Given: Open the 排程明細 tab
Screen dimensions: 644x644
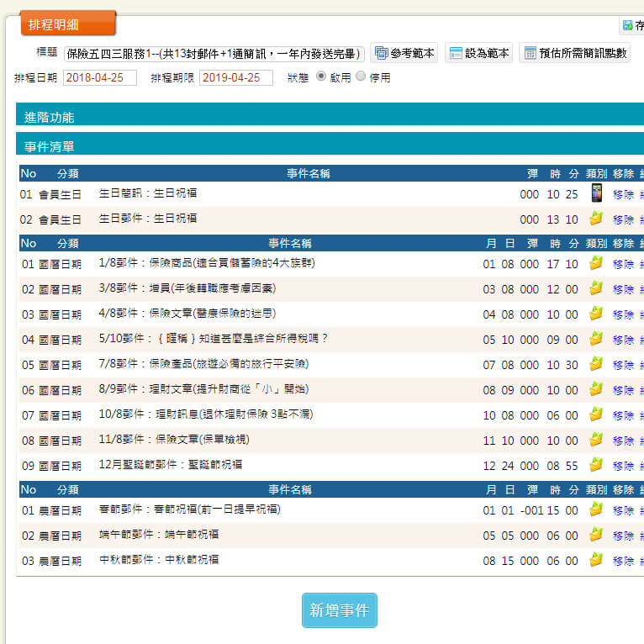Looking at the screenshot, I should pos(68,24).
